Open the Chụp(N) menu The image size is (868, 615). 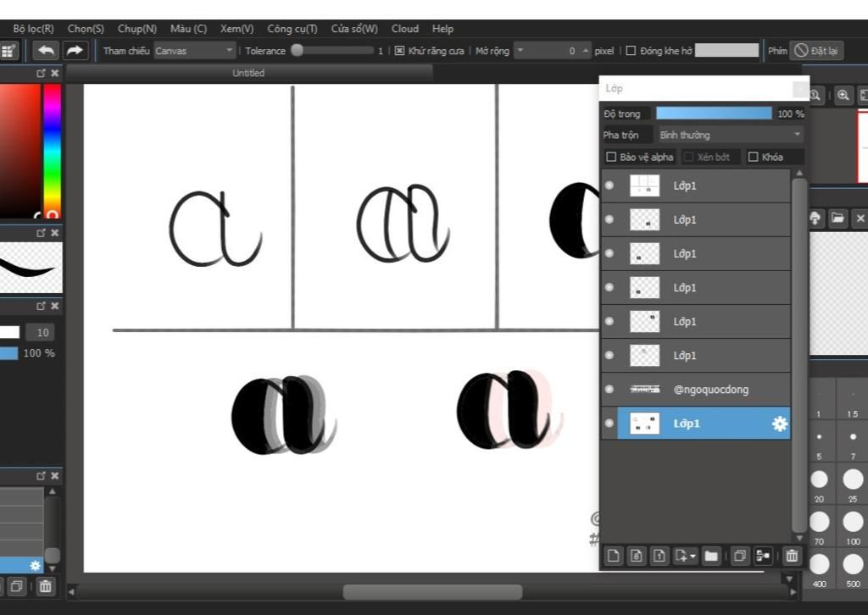coord(137,29)
